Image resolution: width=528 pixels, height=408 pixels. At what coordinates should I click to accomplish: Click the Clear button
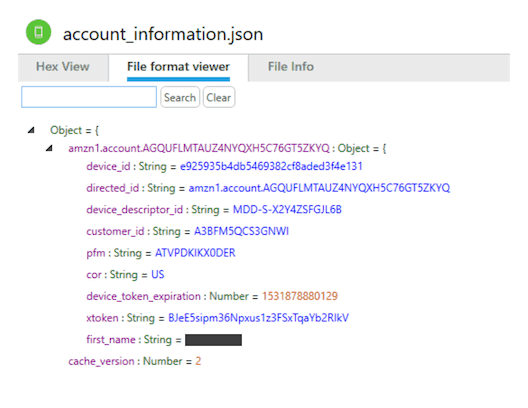219,97
